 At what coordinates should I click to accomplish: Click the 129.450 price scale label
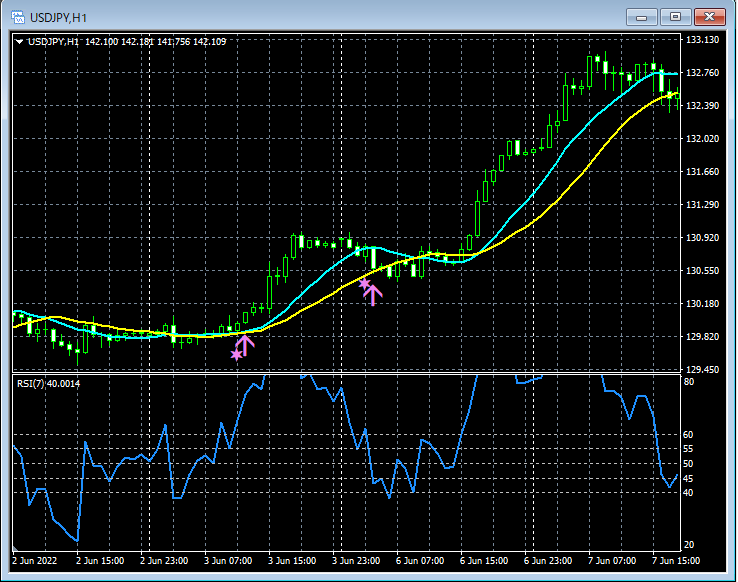click(x=702, y=370)
